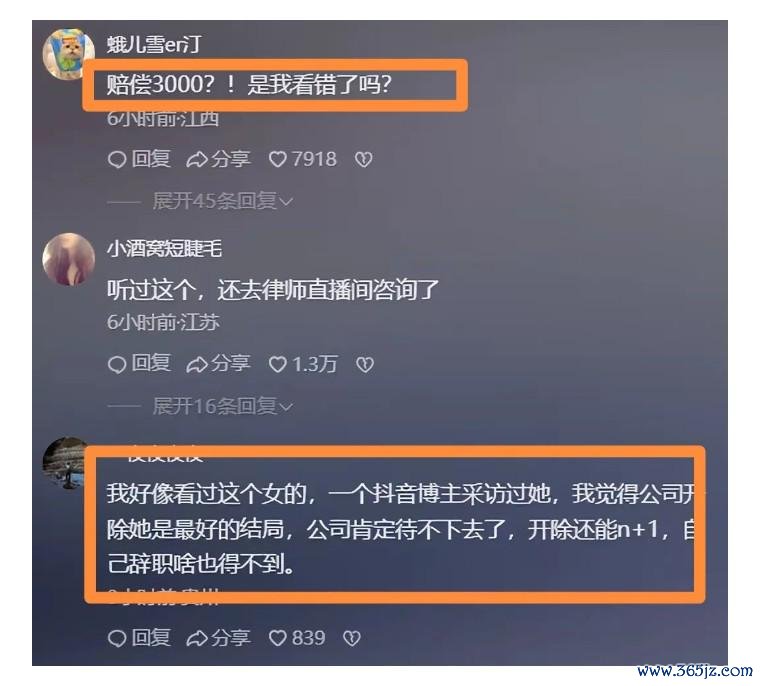Open username 蛾儿雪er汀
This screenshot has height=686, width=760.
[154, 45]
